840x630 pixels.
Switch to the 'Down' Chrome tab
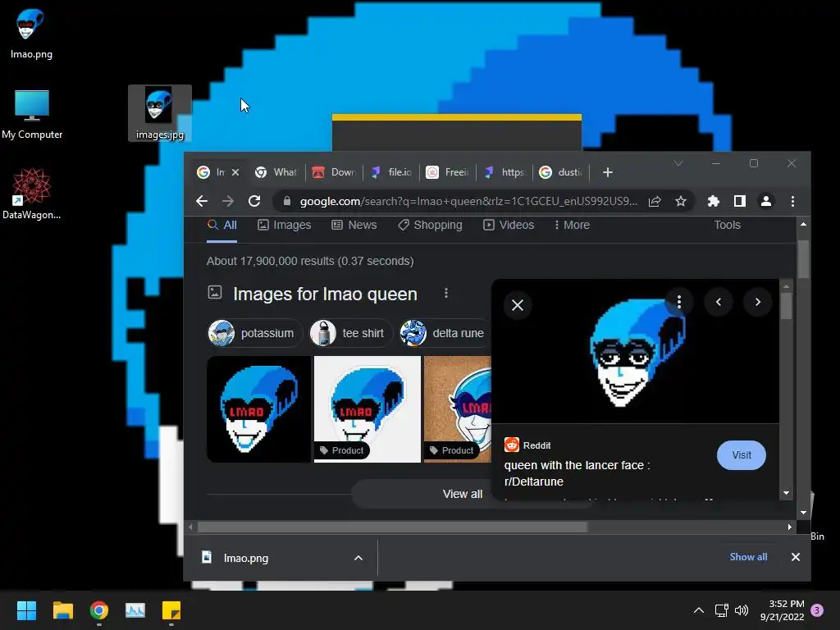point(335,172)
